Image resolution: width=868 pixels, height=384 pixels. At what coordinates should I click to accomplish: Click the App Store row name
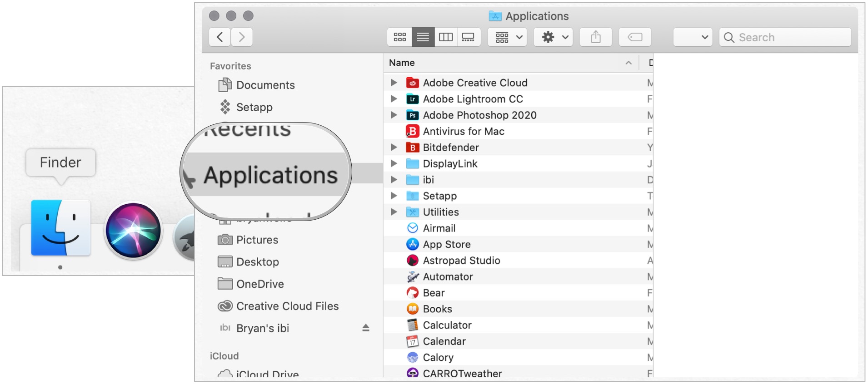447,244
